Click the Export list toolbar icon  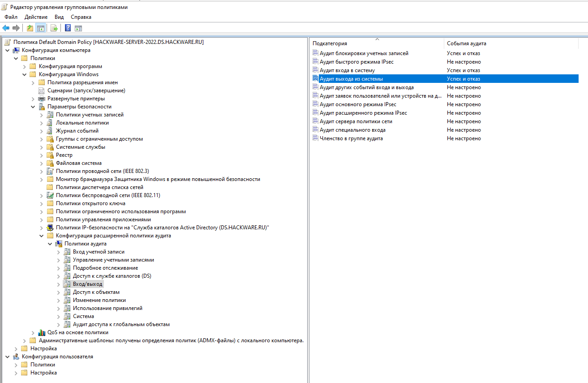(x=54, y=28)
